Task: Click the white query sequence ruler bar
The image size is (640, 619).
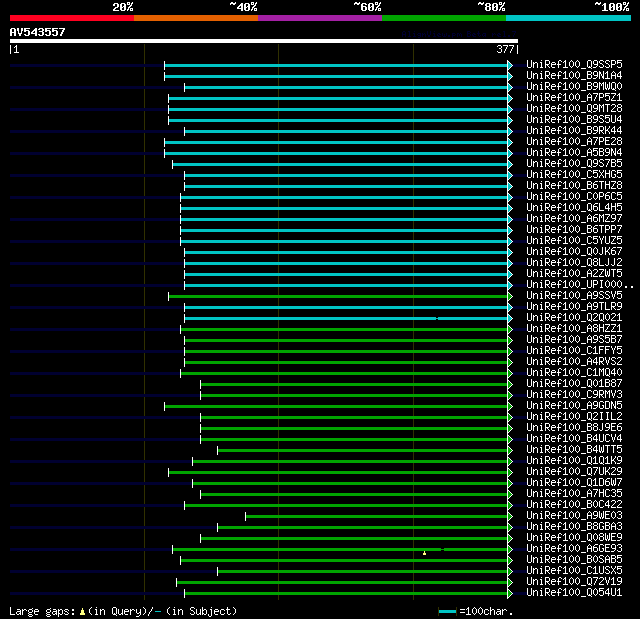Action: click(264, 41)
